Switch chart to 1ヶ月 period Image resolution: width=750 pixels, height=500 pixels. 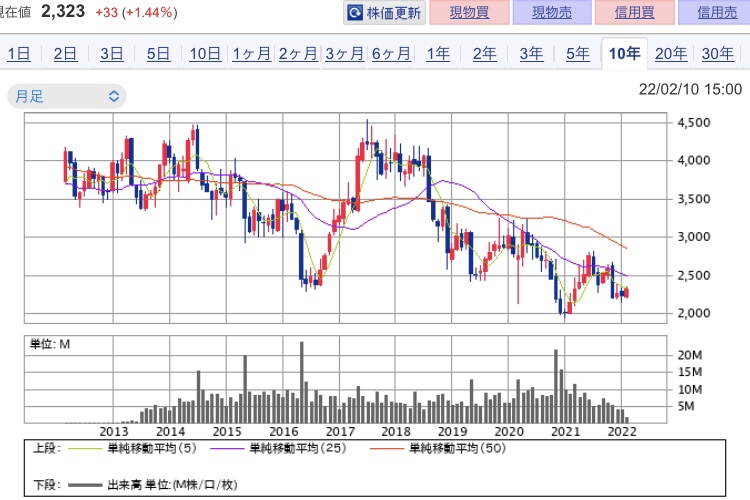[252, 54]
